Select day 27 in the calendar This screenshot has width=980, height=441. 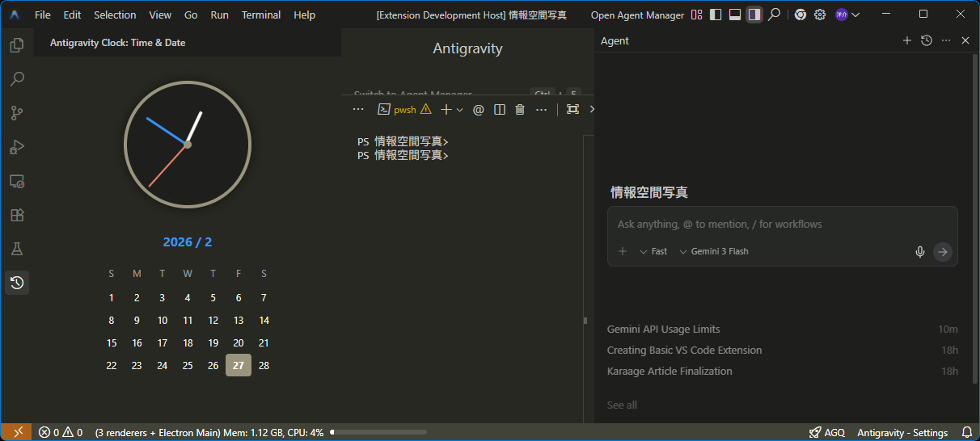pos(239,365)
